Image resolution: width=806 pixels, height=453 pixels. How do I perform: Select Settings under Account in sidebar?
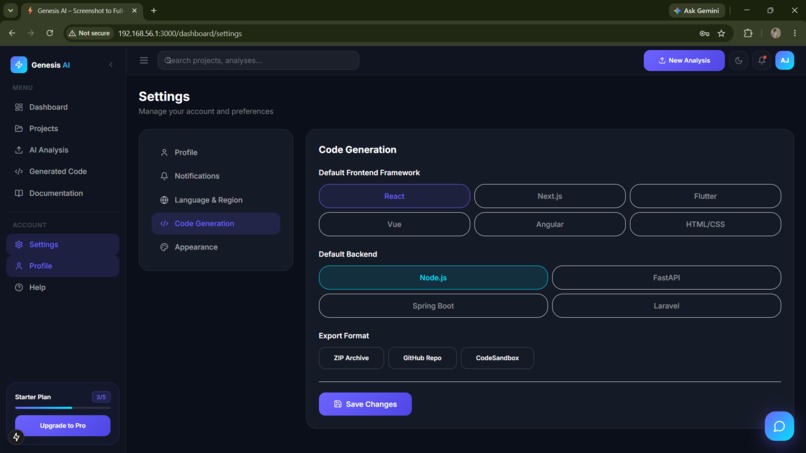tap(63, 244)
